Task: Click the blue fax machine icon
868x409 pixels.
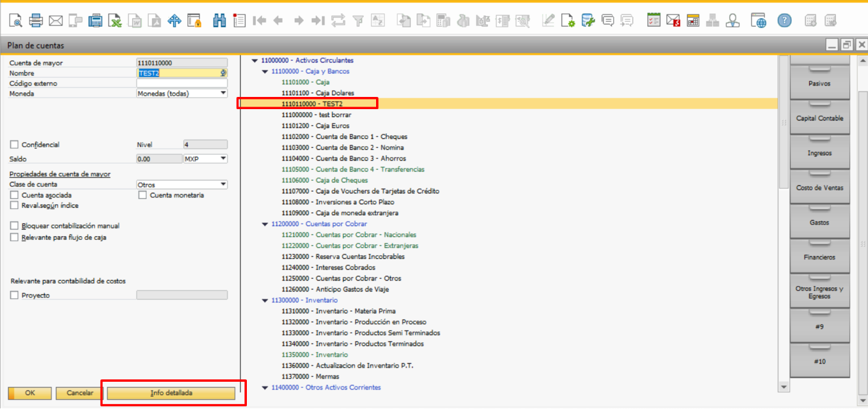Action: [95, 21]
